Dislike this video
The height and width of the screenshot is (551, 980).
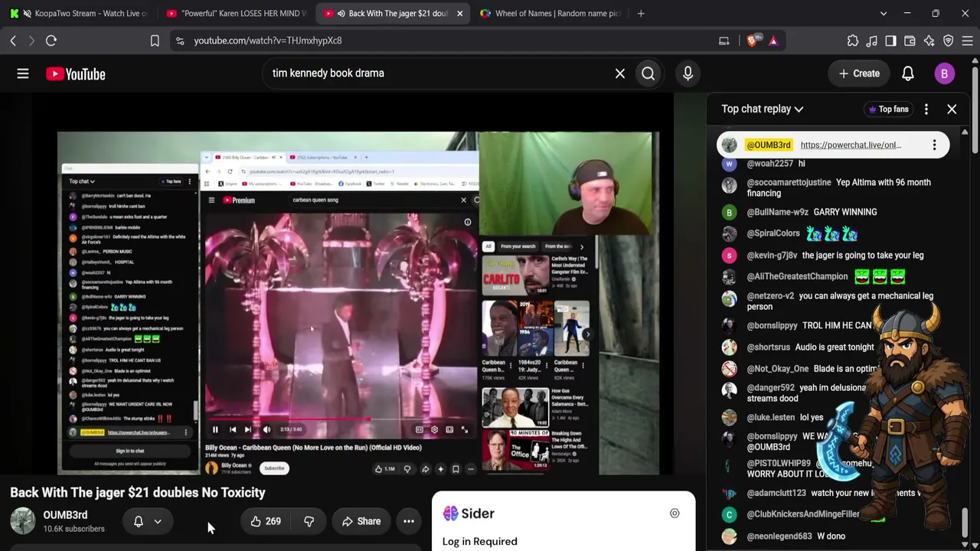[309, 522]
